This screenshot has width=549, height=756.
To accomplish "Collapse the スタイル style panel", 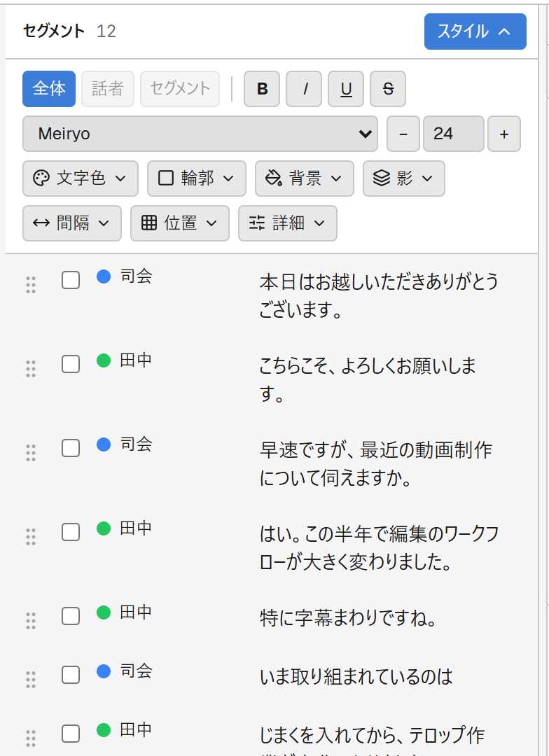I will click(475, 31).
